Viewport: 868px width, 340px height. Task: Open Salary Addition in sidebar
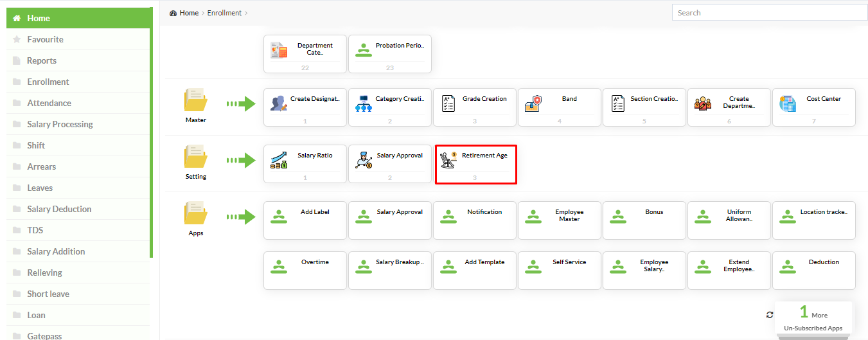click(x=78, y=251)
